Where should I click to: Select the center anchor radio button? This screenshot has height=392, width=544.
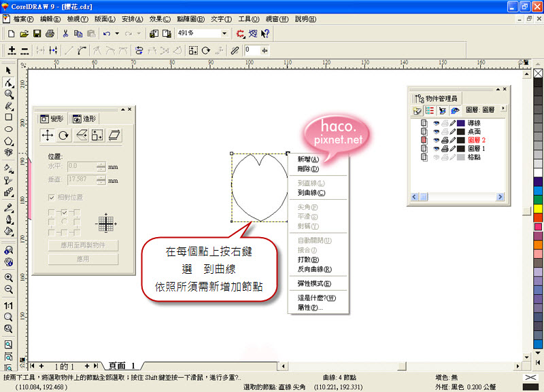(64, 221)
